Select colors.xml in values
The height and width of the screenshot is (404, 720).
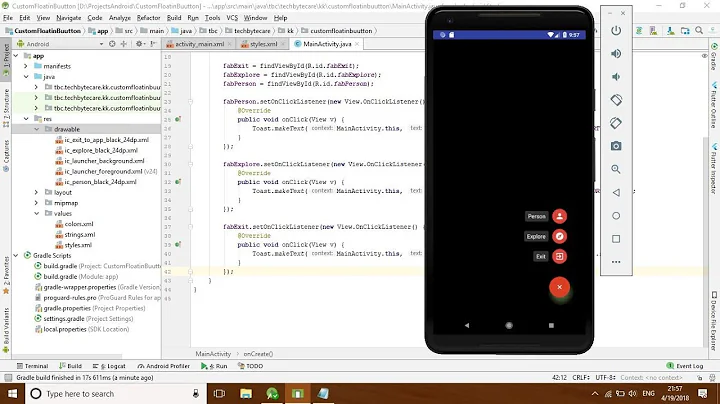pos(79,224)
